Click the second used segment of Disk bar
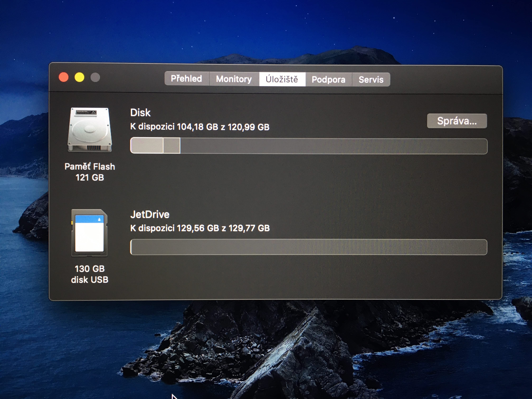This screenshot has width=532, height=399. 172,146
